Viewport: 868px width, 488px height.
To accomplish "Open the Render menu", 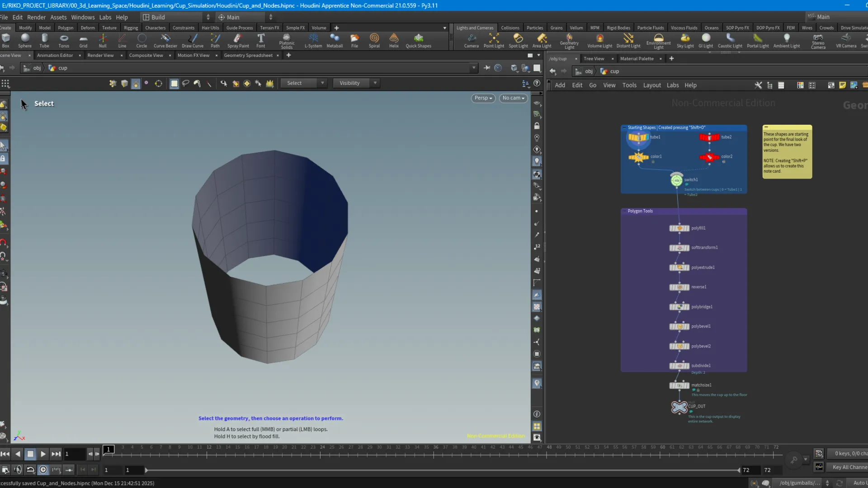I will tap(36, 17).
